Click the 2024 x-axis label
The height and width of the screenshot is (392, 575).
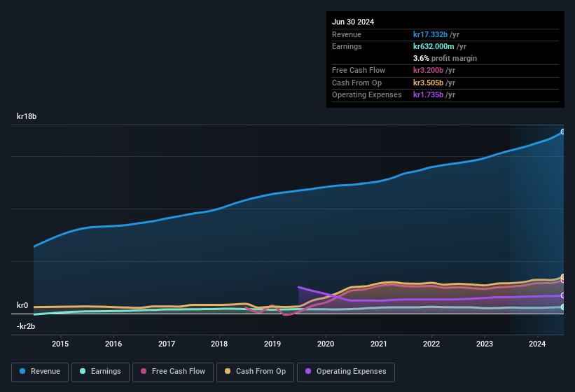tap(537, 344)
